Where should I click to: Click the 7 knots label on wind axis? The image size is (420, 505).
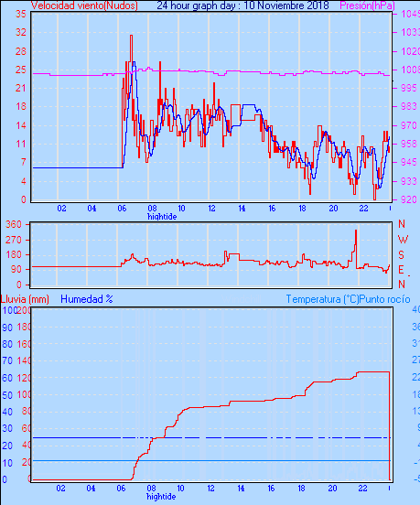coord(24,162)
